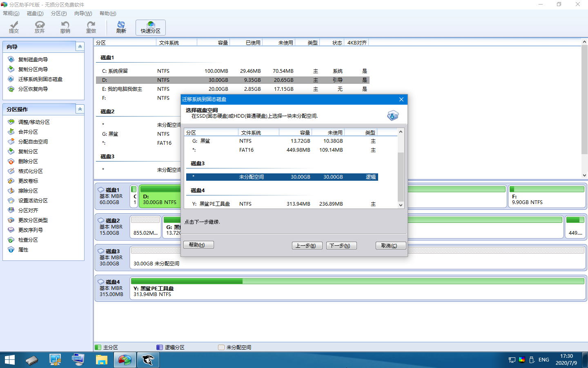Select 复制分区 operation
The height and width of the screenshot is (368, 588).
pyautogui.click(x=28, y=152)
